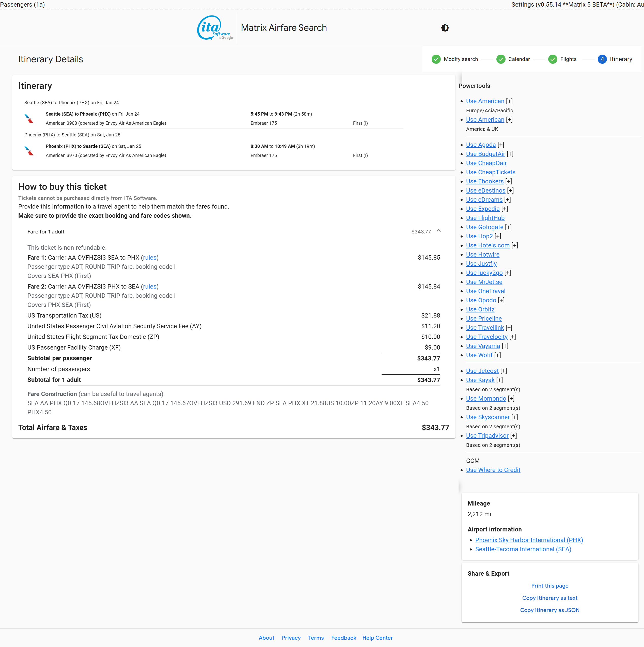Click Use MrJet.se link
The image size is (644, 647).
pyautogui.click(x=484, y=282)
